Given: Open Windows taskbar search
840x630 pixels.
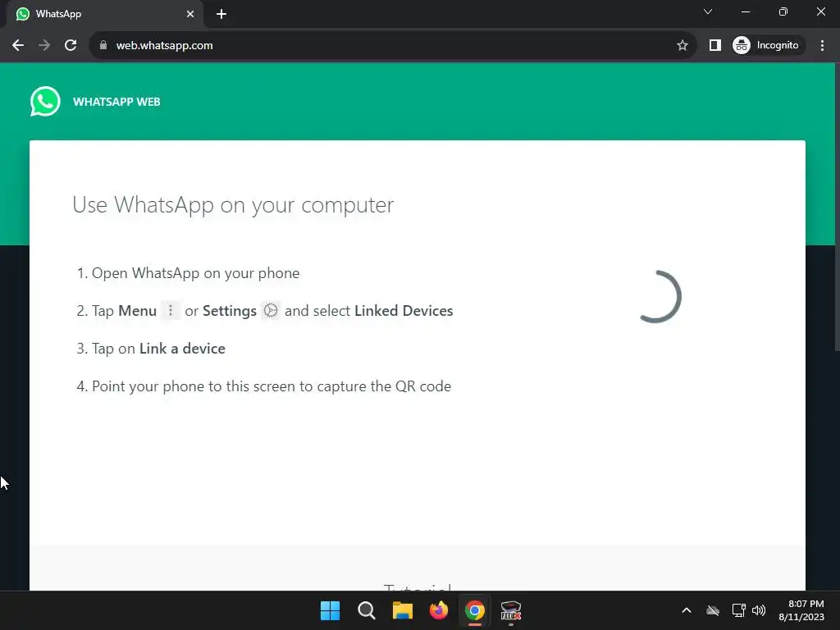Looking at the screenshot, I should [x=367, y=610].
